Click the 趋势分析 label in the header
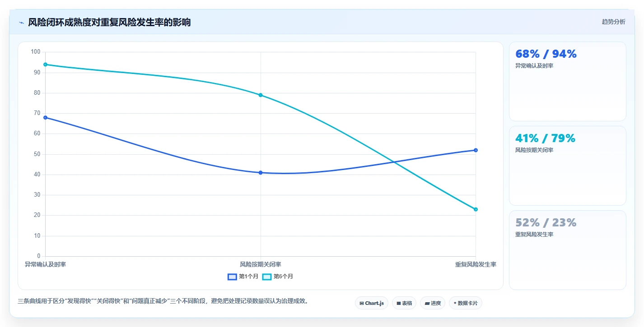Viewport: 644px width, 327px height. (613, 22)
